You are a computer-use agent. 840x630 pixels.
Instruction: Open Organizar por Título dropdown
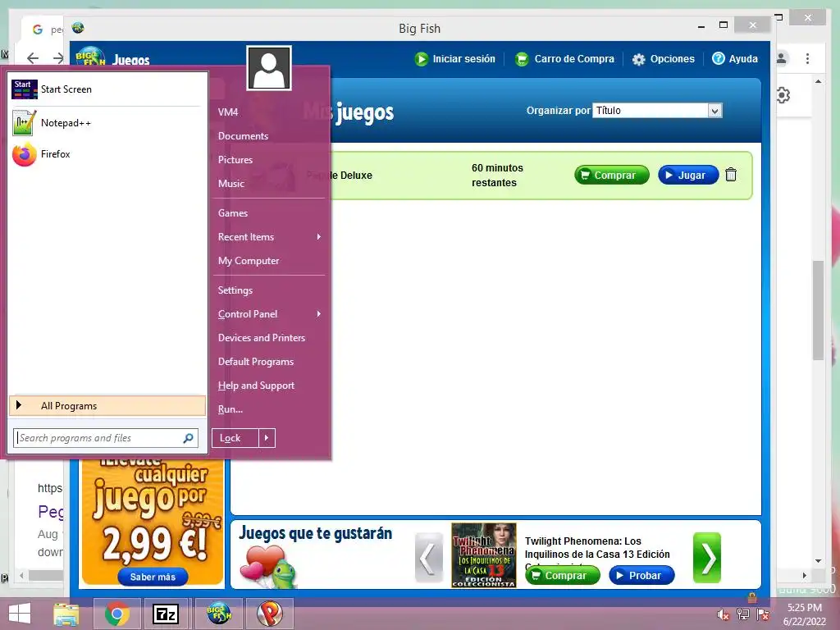tap(657, 111)
